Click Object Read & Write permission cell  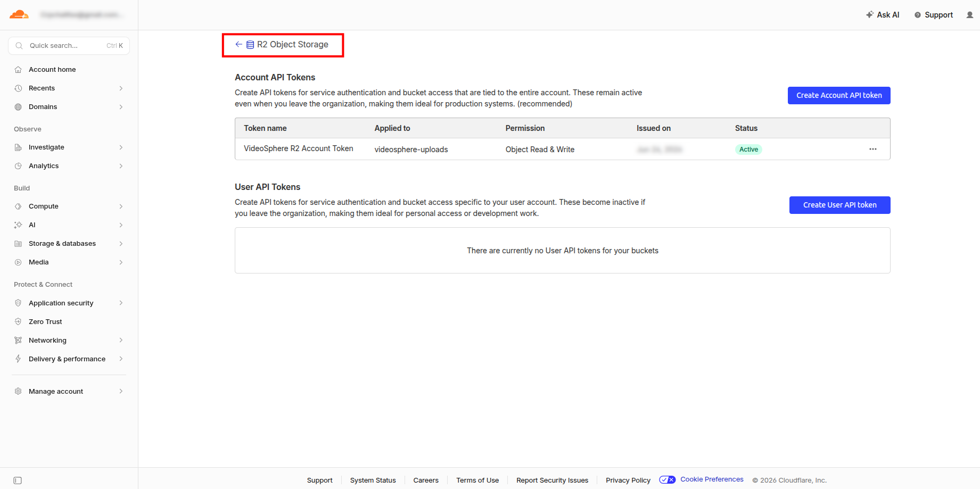click(x=540, y=150)
